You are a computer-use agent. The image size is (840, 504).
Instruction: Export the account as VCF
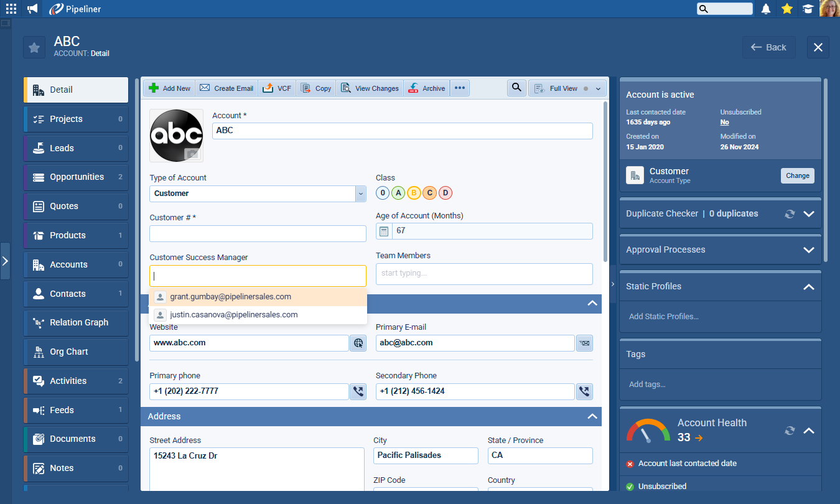point(277,88)
